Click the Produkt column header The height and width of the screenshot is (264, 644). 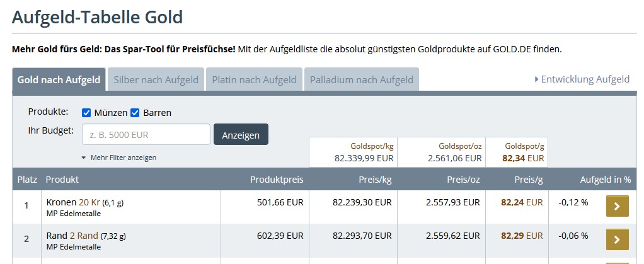[x=62, y=180]
